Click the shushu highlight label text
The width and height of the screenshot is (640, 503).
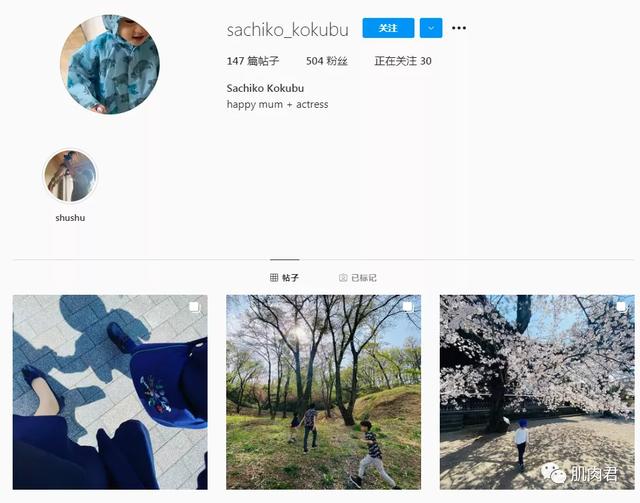70,218
